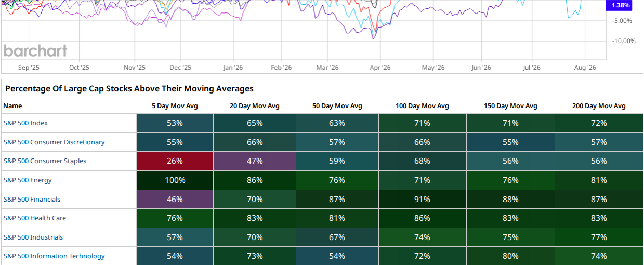The image size is (644, 265).
Task: Select Energy 200 Day cell 81%
Action: click(599, 180)
